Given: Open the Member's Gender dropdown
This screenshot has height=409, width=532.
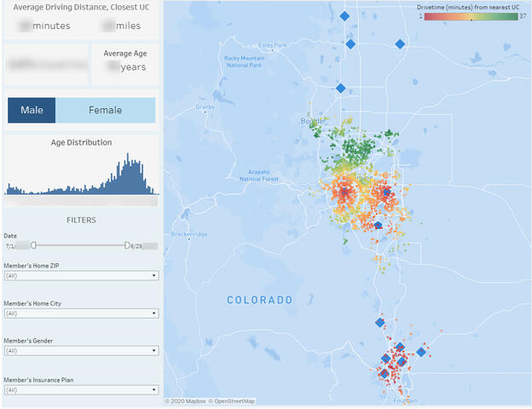Looking at the screenshot, I should tap(81, 350).
